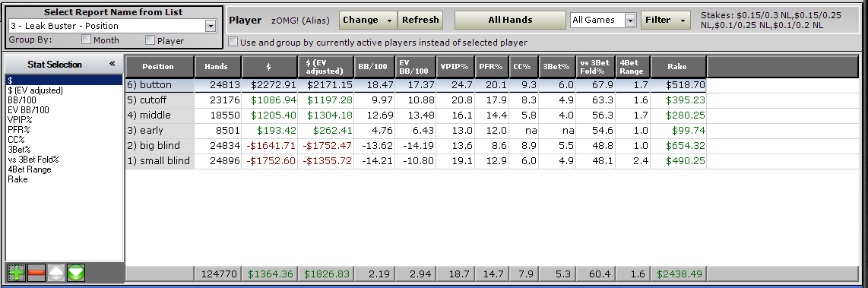Select 4Bet Range in the stat list
The width and height of the screenshot is (868, 288).
click(30, 169)
